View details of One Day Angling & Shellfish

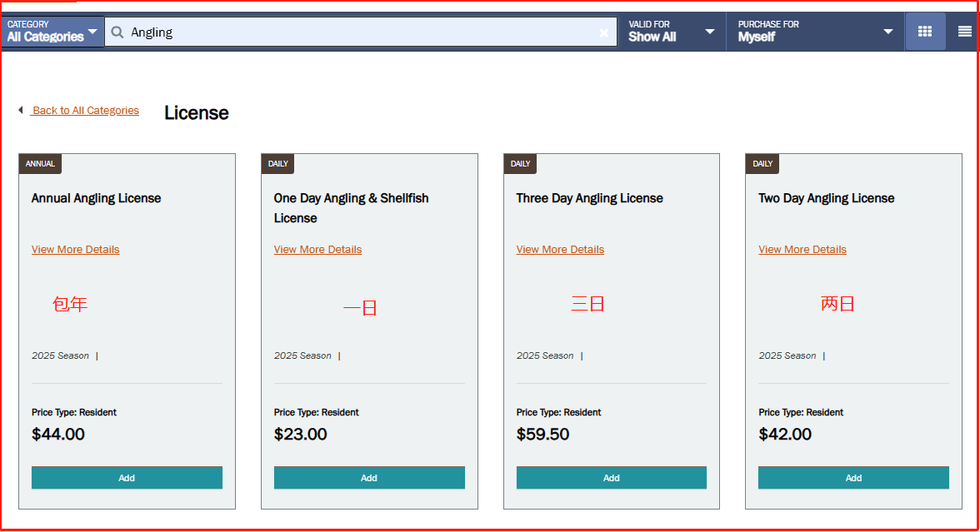(317, 250)
